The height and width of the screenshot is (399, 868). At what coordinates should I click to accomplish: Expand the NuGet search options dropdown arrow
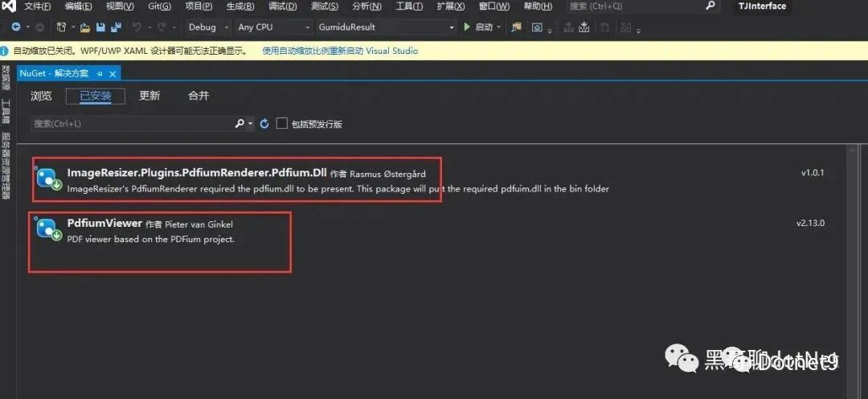pos(250,124)
